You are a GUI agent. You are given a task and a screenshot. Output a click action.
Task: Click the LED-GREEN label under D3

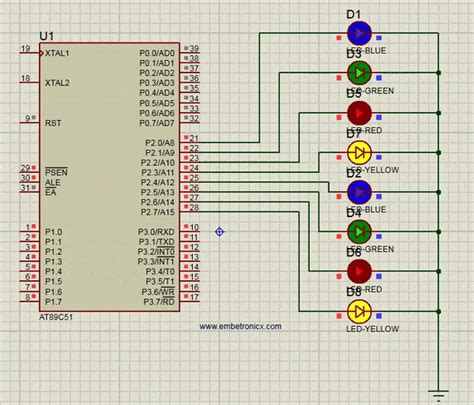point(371,91)
